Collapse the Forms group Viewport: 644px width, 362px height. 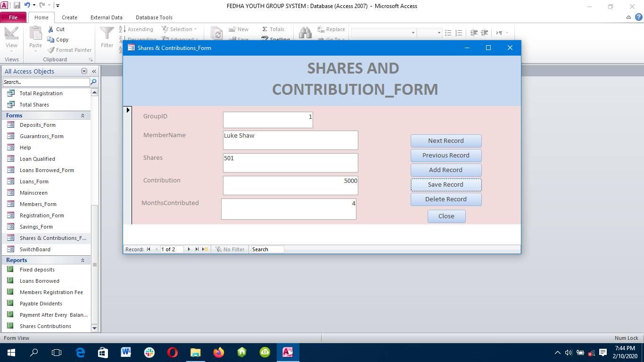[x=83, y=115]
